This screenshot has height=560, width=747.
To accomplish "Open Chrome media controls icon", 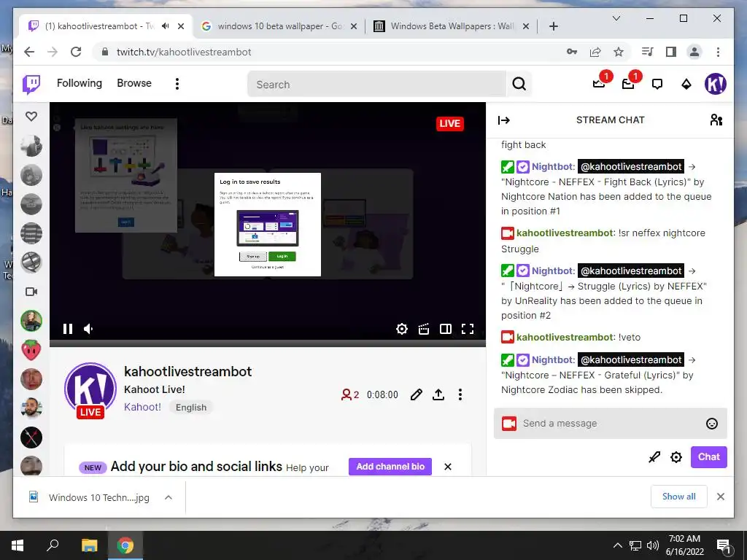I will click(648, 52).
